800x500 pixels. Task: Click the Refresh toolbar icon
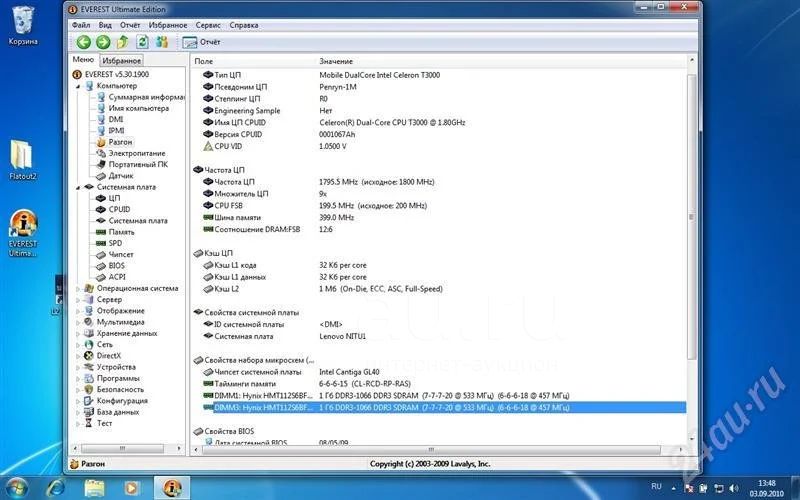coord(142,42)
